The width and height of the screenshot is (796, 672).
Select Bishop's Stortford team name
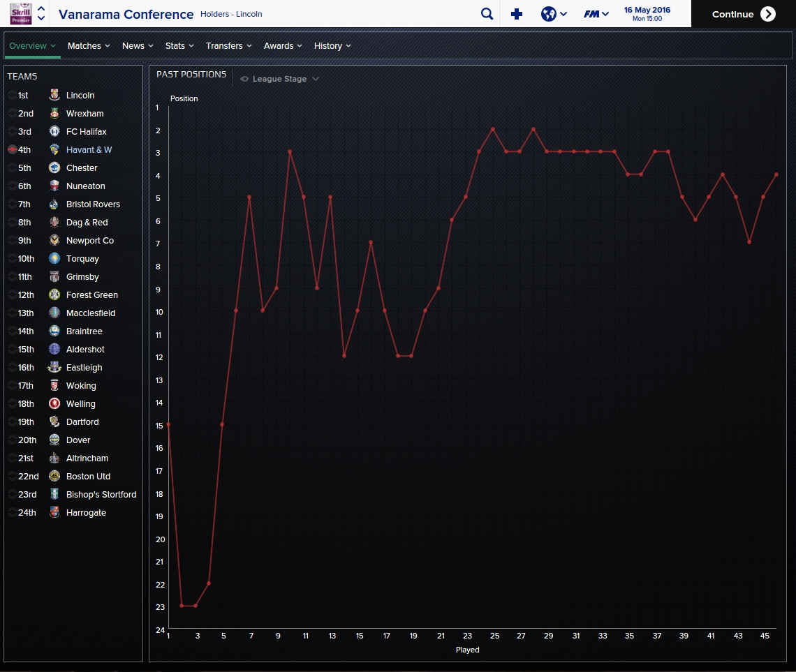click(101, 495)
